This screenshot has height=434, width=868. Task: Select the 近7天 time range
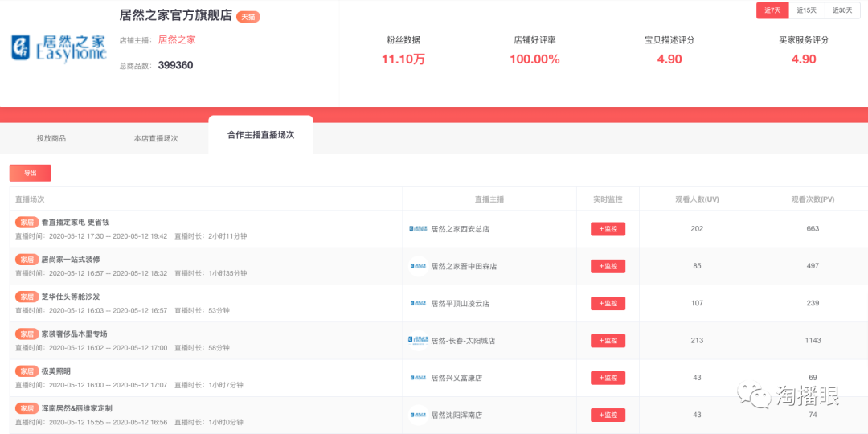772,10
